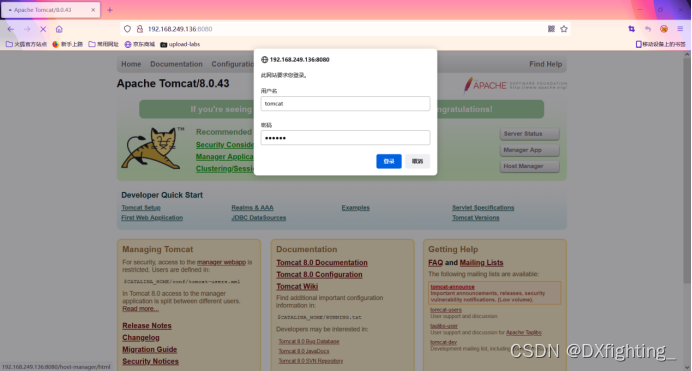Click the username field containing tomcat
Screen dimensions: 692x371
click(345, 104)
